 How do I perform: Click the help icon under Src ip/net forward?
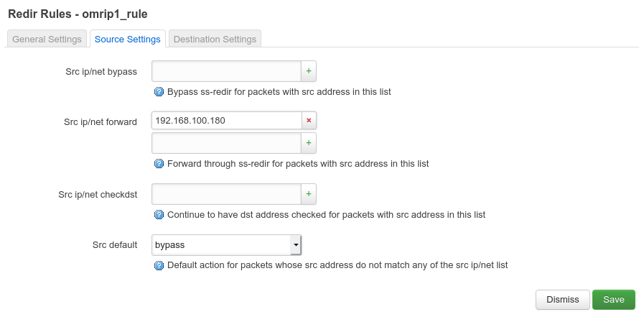tap(159, 164)
